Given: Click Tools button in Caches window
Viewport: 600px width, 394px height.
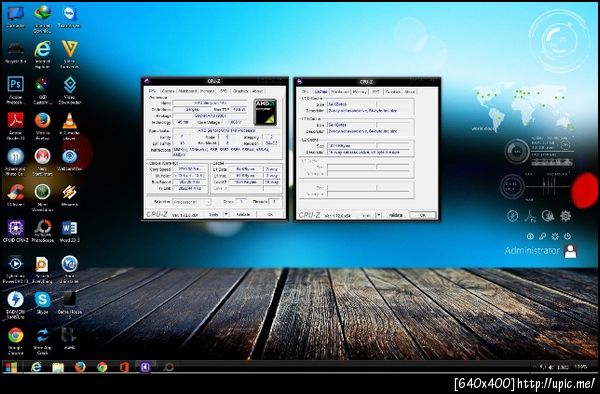Looking at the screenshot, I should 366,215.
